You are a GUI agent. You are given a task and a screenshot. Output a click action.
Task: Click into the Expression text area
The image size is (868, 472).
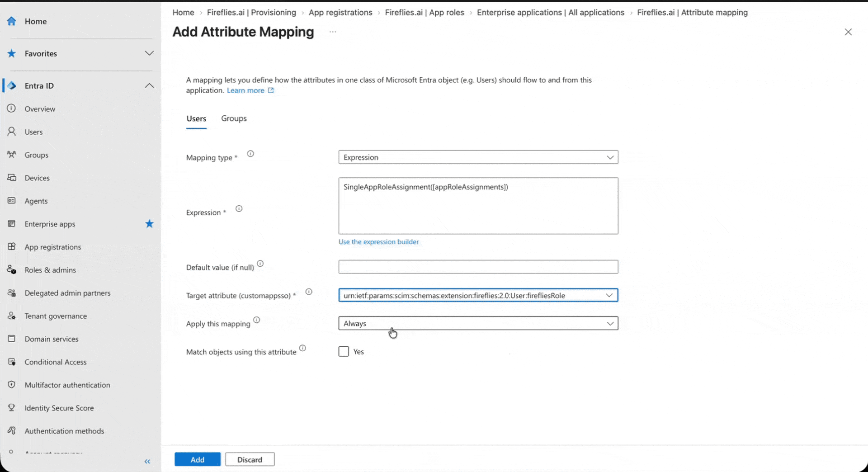pos(478,206)
